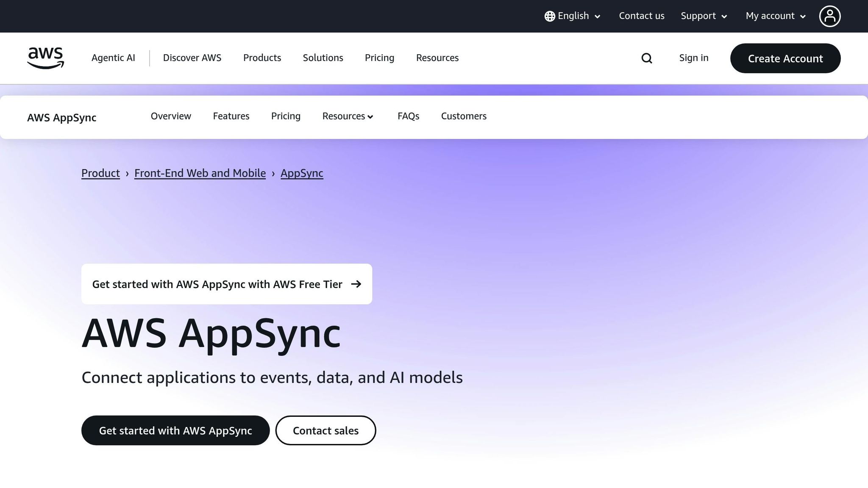868x488 pixels.
Task: Click the AWS AppSync title in subnav
Action: (x=62, y=117)
